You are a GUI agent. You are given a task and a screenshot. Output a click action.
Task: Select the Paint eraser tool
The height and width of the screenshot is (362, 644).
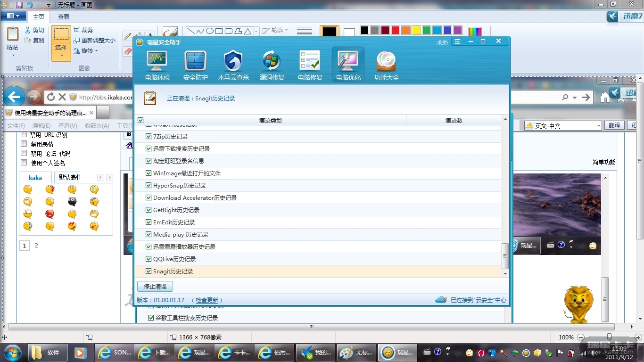tap(128, 51)
